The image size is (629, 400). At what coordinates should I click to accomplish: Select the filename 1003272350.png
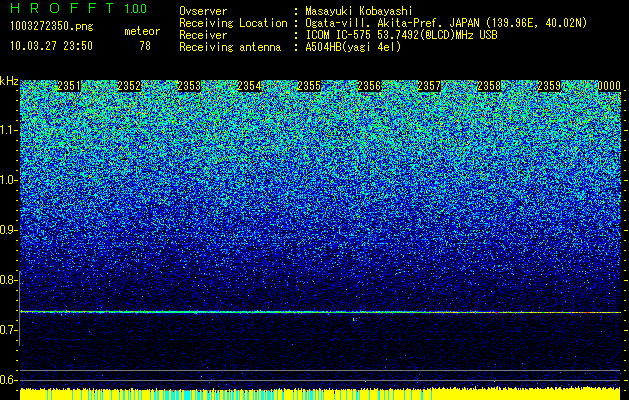[x=52, y=26]
